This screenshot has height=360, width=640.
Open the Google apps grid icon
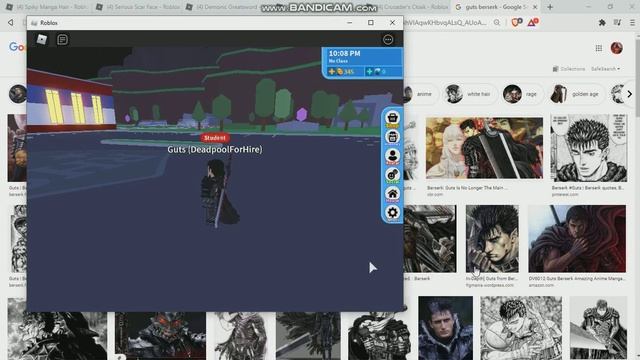598,48
